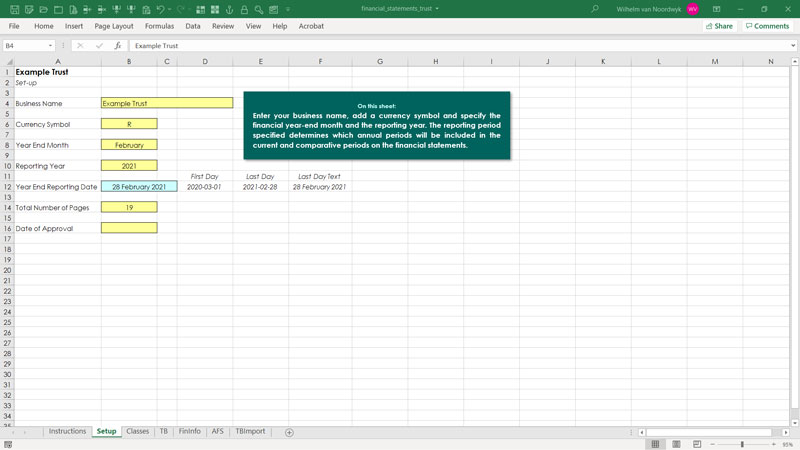Open the Page Layout ribbon tab

[x=114, y=26]
